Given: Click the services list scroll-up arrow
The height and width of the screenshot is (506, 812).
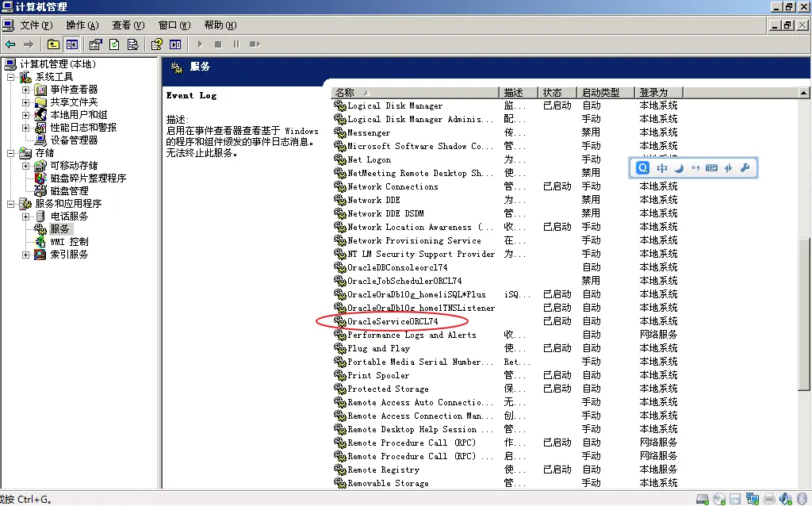Looking at the screenshot, I should click(x=804, y=94).
